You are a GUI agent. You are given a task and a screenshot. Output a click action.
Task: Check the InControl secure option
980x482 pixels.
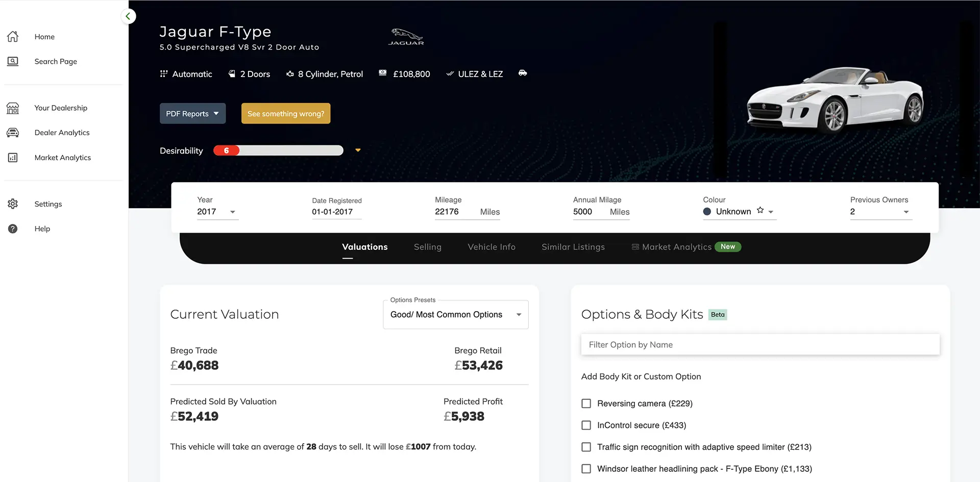[x=586, y=425]
